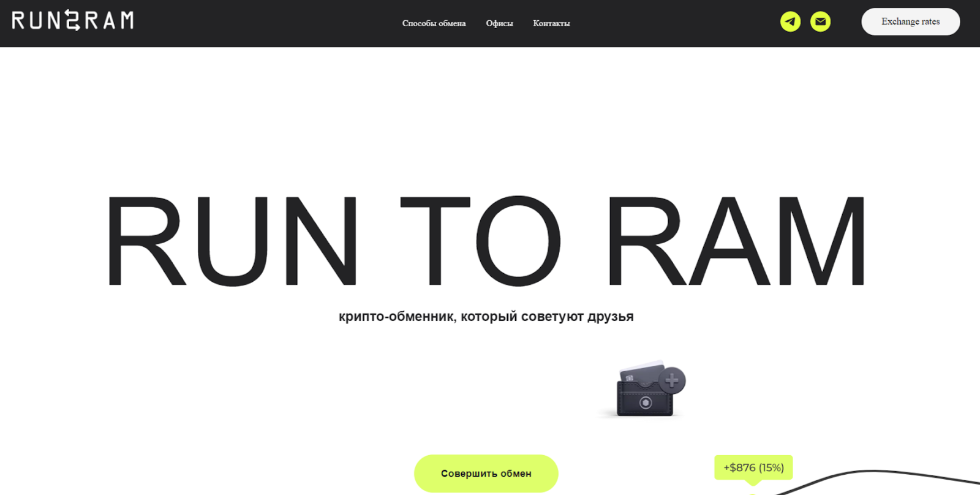Click the RUN TO RAM headline
The image size is (980, 495).
pyautogui.click(x=486, y=241)
